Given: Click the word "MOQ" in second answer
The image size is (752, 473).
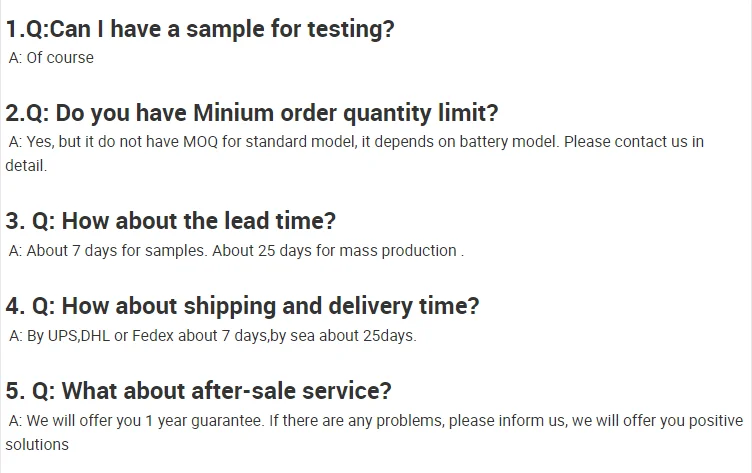Looking at the screenshot, I should click(x=199, y=142).
